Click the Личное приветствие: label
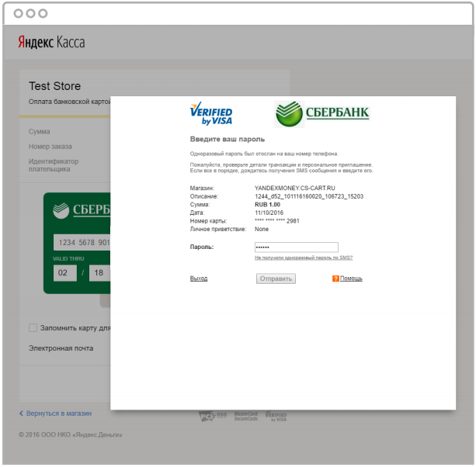The height and width of the screenshot is (467, 476). 218,229
